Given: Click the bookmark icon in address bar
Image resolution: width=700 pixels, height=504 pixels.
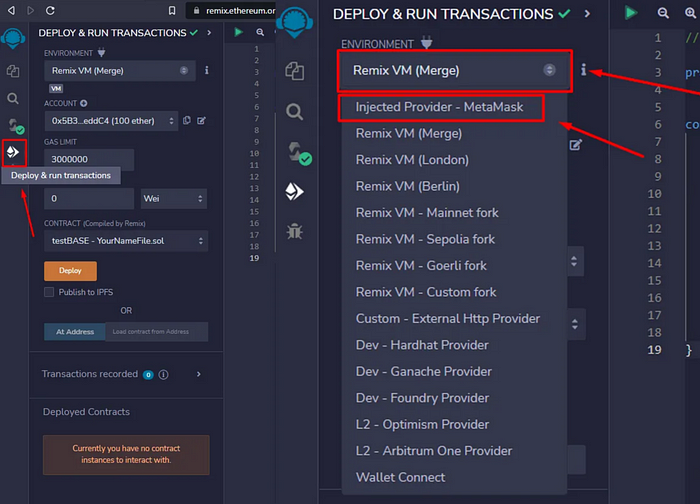Looking at the screenshot, I should click(172, 10).
